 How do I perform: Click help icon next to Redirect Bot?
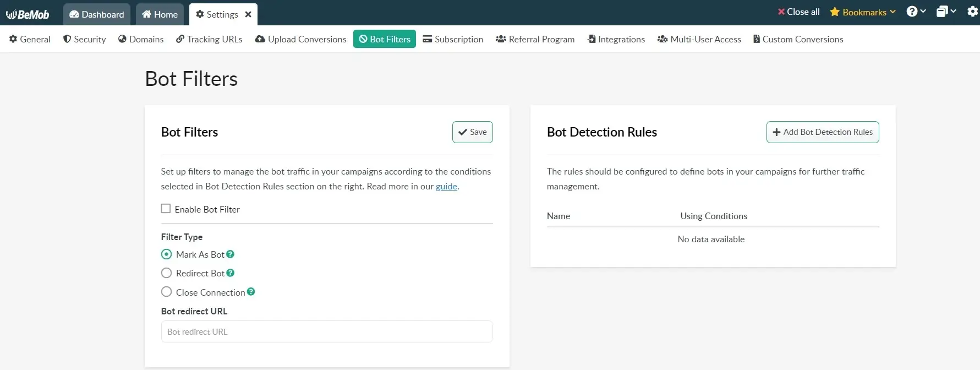pos(231,273)
